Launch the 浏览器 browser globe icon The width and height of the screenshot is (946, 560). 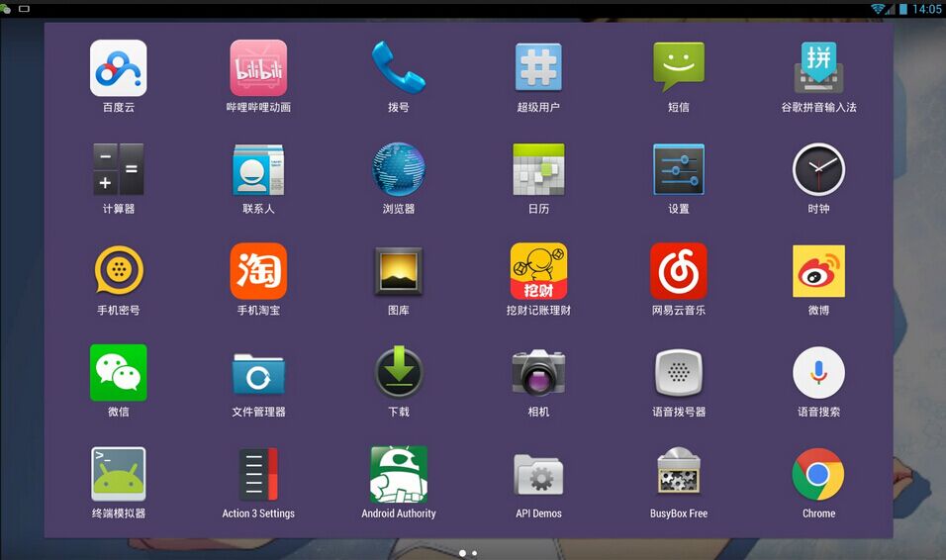click(x=398, y=169)
